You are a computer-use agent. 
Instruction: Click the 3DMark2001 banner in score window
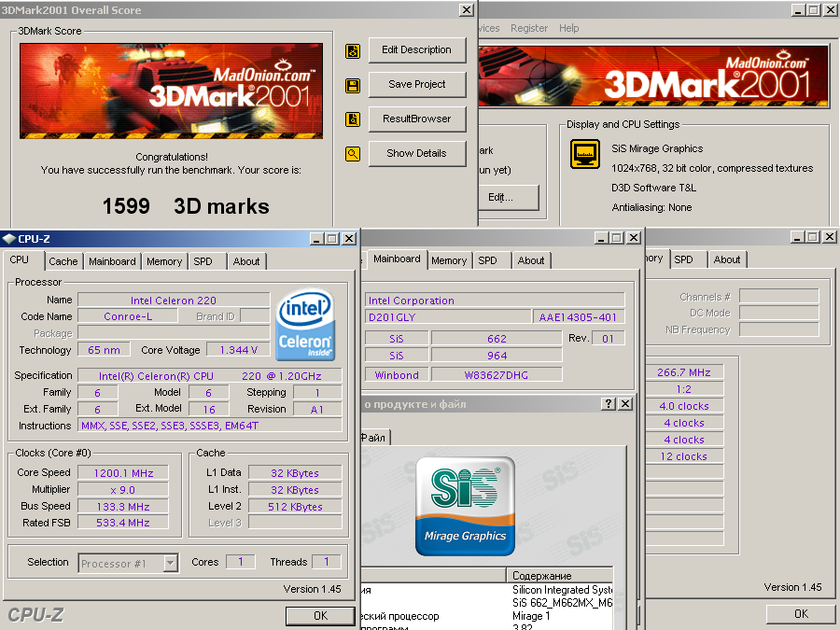(171, 91)
